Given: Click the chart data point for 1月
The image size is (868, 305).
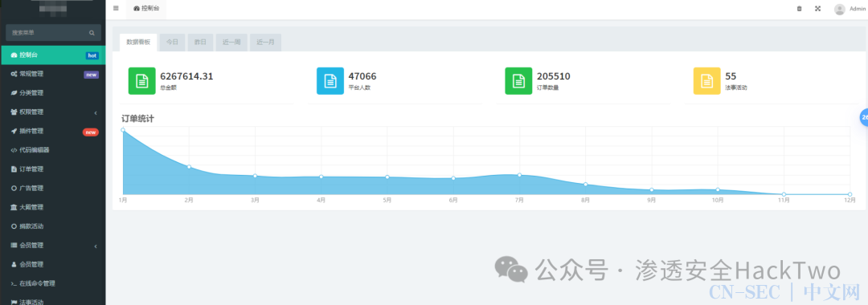Looking at the screenshot, I should 123,130.
